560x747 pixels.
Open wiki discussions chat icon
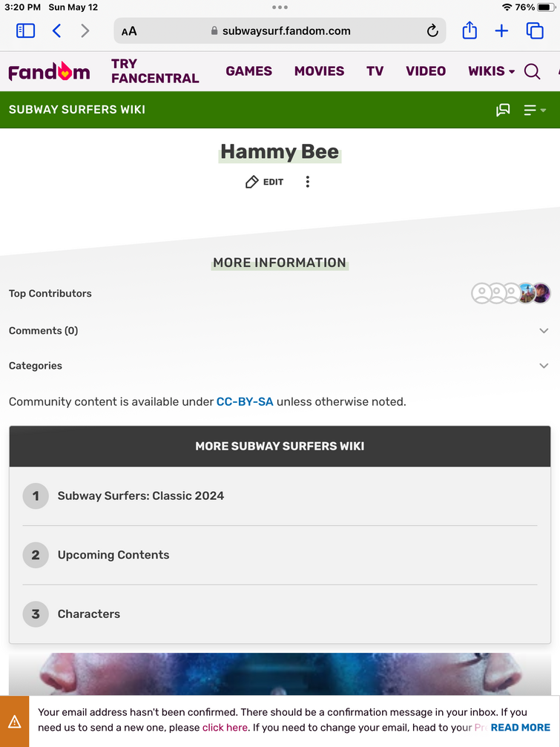[x=503, y=110]
